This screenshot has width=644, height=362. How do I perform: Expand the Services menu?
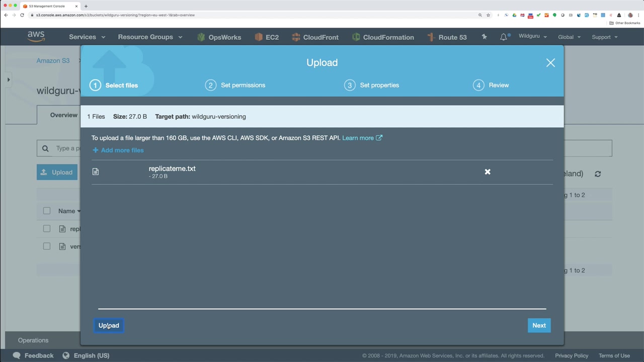pyautogui.click(x=87, y=37)
